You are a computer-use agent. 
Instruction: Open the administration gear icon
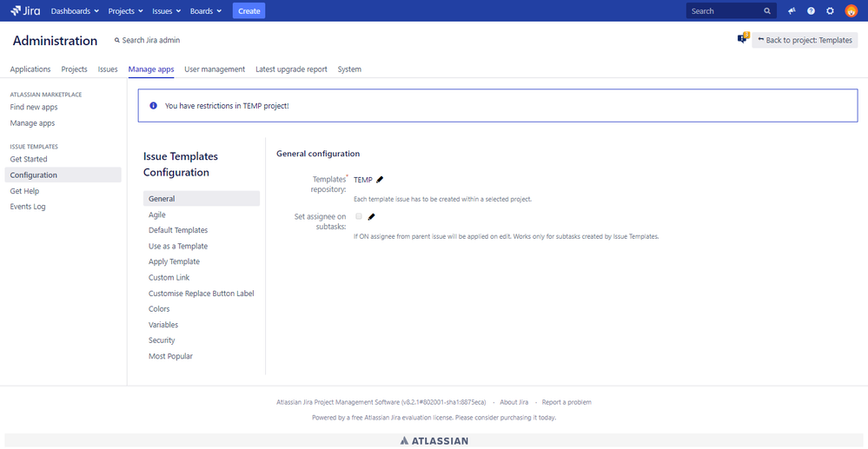(830, 11)
